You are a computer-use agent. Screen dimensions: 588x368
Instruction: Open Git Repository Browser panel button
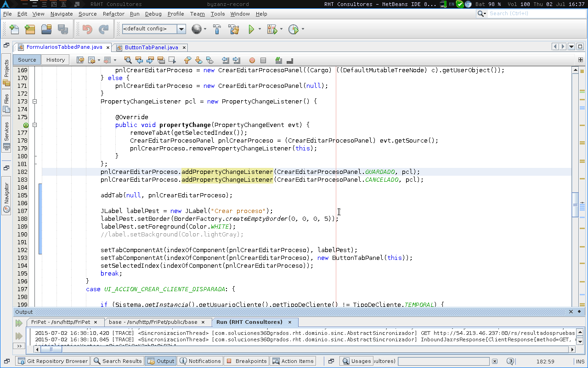point(52,361)
